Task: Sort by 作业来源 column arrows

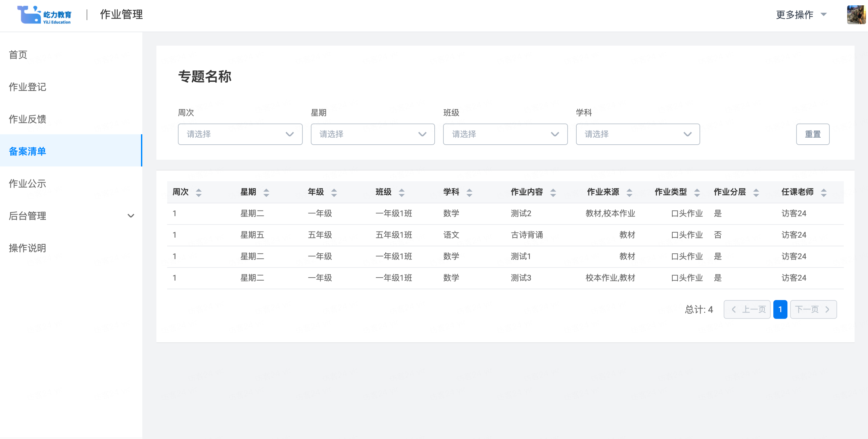Action: pos(629,192)
